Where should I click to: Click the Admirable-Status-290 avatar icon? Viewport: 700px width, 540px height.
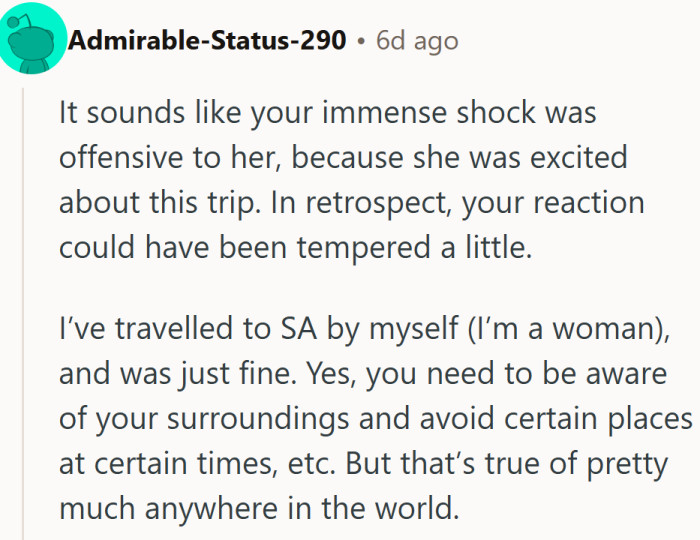(x=32, y=40)
